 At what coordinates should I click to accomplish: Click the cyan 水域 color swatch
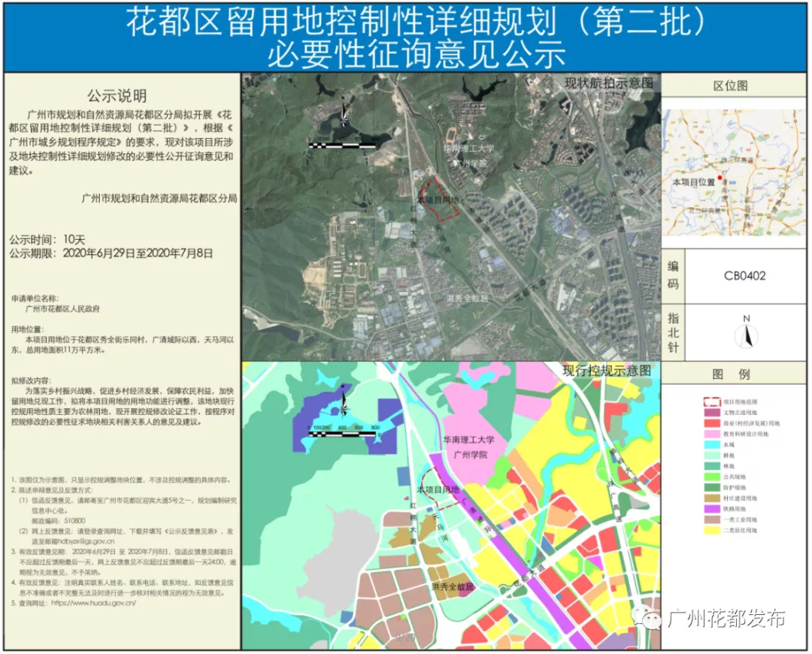pyautogui.click(x=713, y=444)
